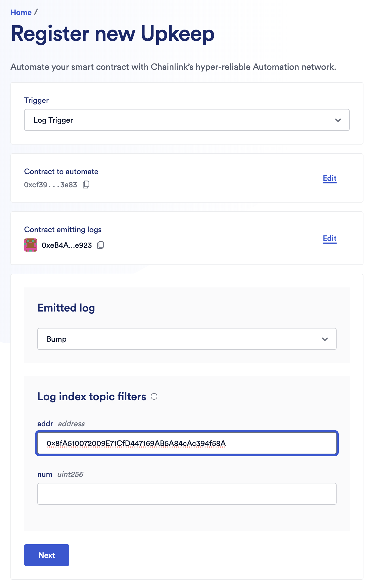381x588 pixels.
Task: Copy the contract to automate address
Action: coord(86,185)
